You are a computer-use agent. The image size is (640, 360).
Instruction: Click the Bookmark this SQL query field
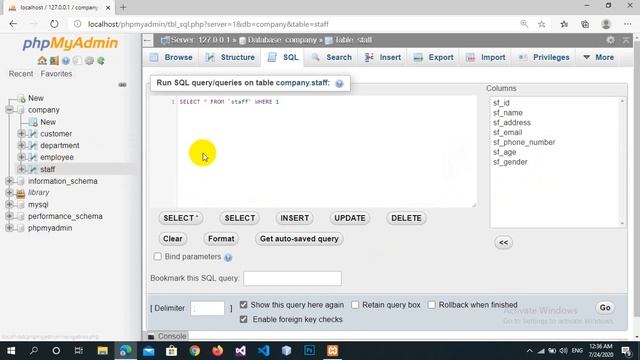292,278
